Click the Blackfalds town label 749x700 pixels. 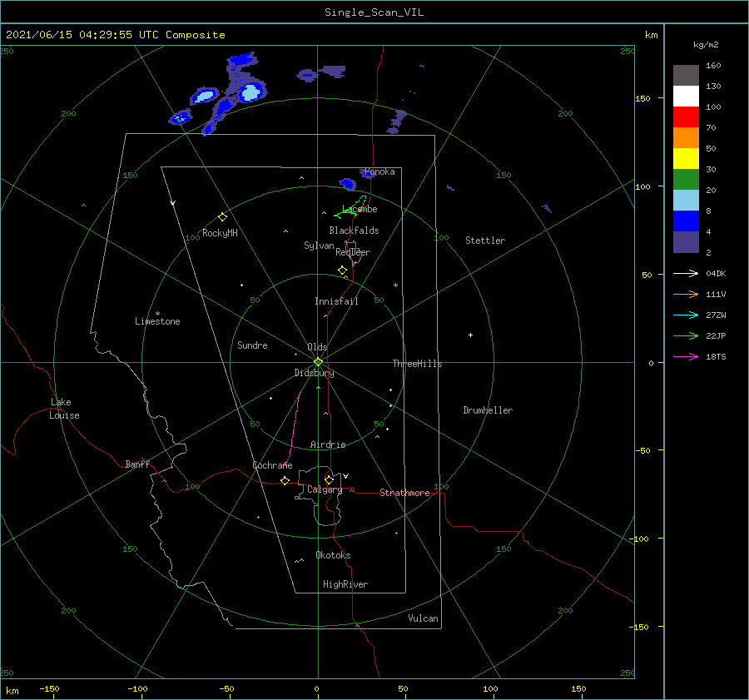354,231
